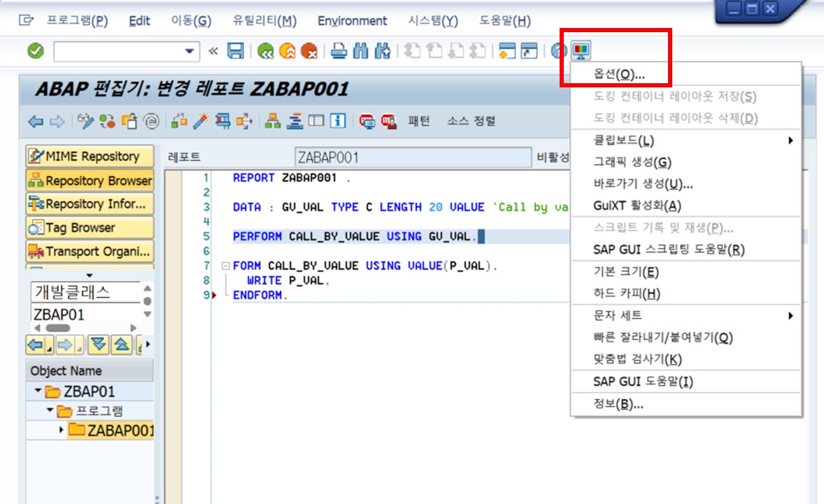Click the Other Object icon
This screenshot has height=504, width=824.
(129, 121)
